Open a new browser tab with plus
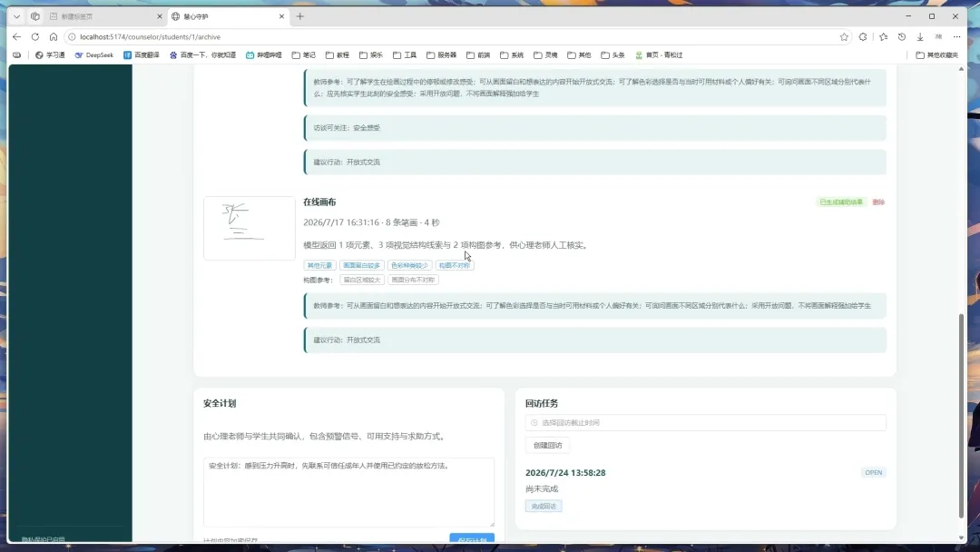The image size is (980, 552). (x=300, y=16)
